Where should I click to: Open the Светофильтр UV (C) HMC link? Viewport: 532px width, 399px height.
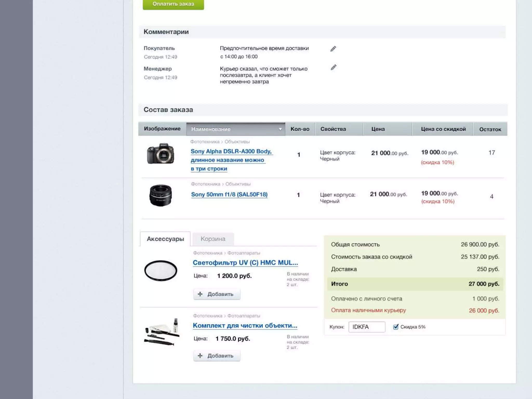[245, 263]
